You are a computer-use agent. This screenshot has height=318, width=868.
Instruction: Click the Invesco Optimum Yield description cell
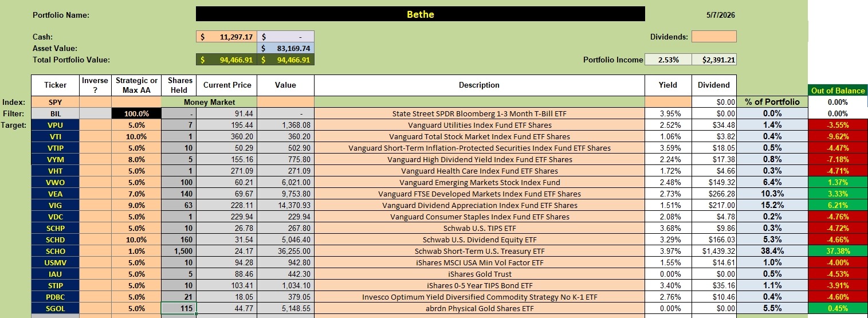[480, 297]
